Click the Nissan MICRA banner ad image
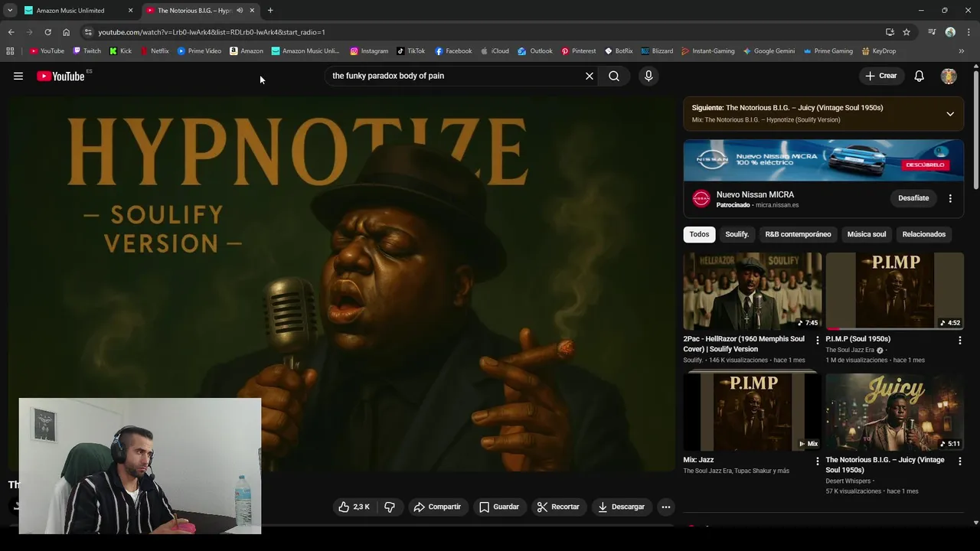 [824, 160]
